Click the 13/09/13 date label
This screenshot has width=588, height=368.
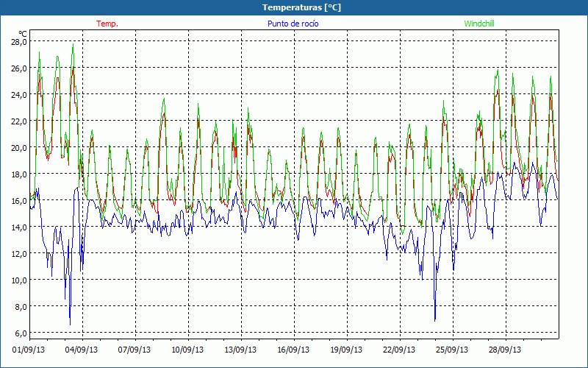point(241,350)
